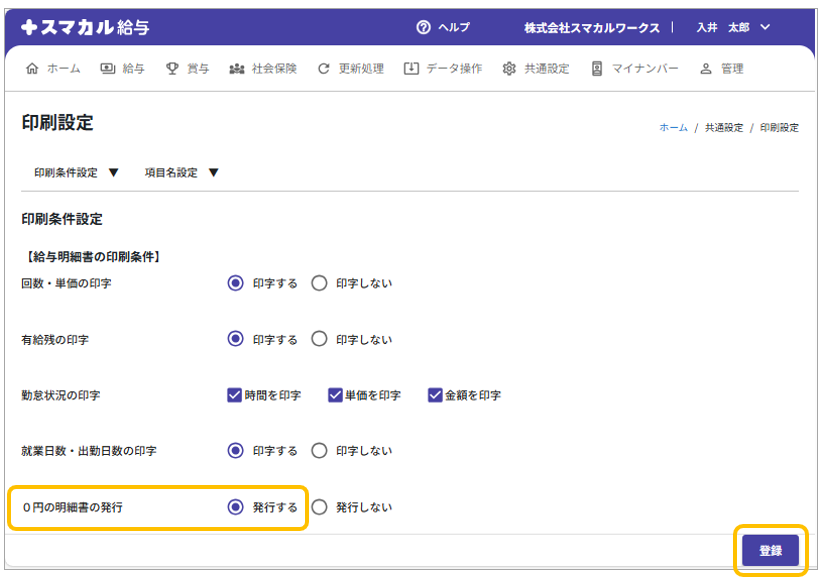Uncheck the 時間を印字 checkbox

tap(235, 395)
